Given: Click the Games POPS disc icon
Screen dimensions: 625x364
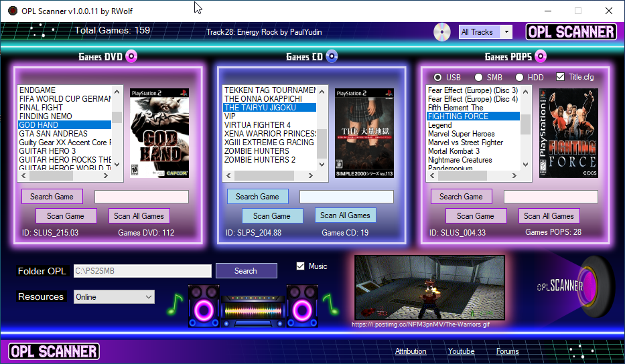Looking at the screenshot, I should click(541, 56).
